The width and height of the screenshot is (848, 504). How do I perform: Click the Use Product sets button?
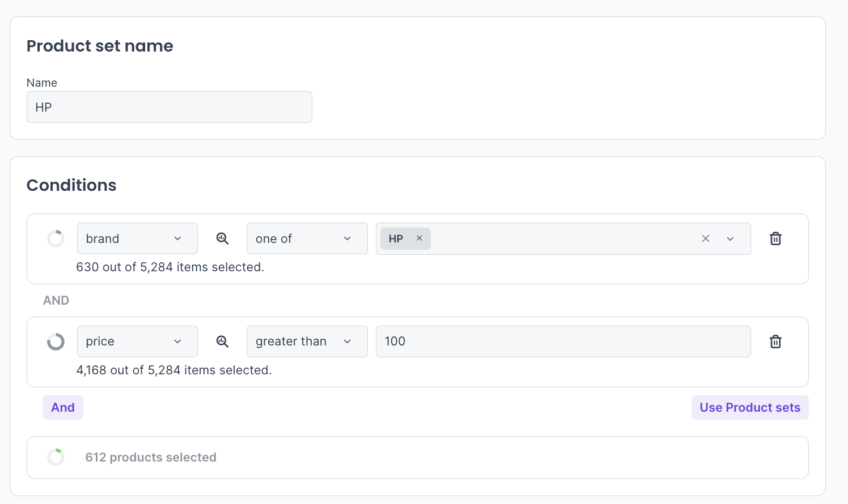click(749, 408)
